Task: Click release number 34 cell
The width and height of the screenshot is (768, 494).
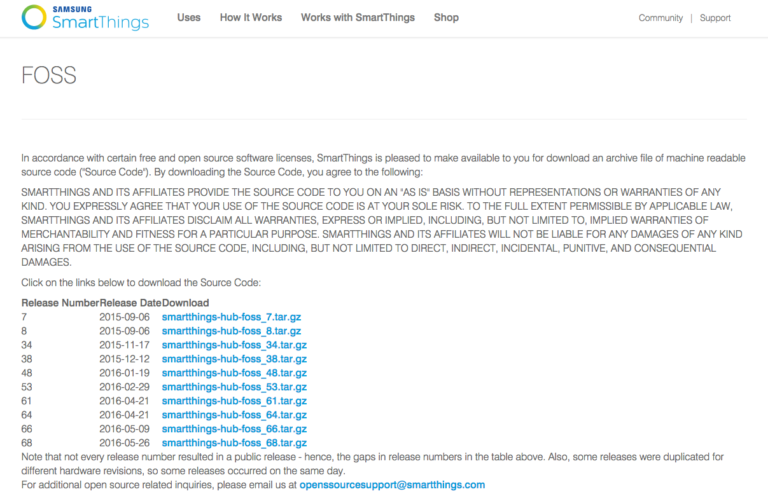Action: [x=26, y=345]
